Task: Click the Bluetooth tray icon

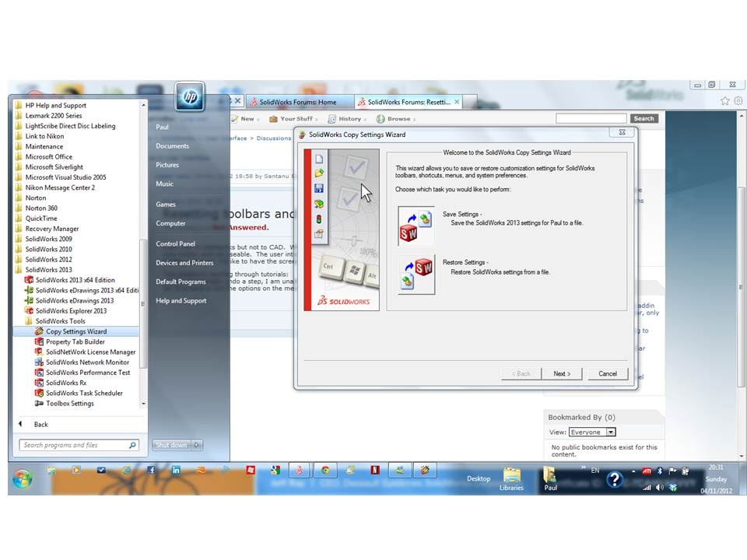Action: pyautogui.click(x=660, y=471)
